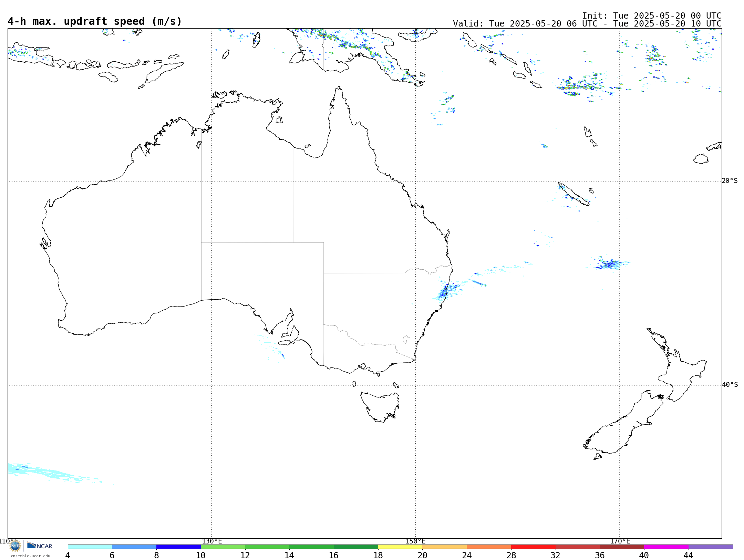Click Tasmania island on the map
Viewport: 744px width, 560px height.
[x=380, y=406]
